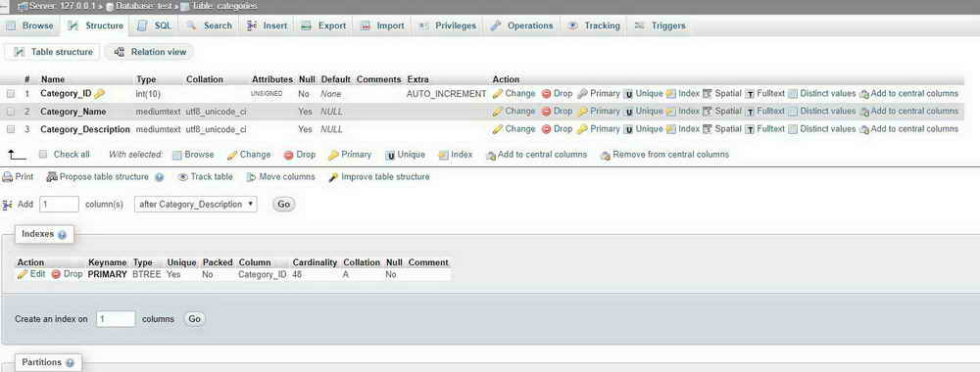Click the Print icon below the table
Screen dimensions: 980x372
tap(8, 176)
